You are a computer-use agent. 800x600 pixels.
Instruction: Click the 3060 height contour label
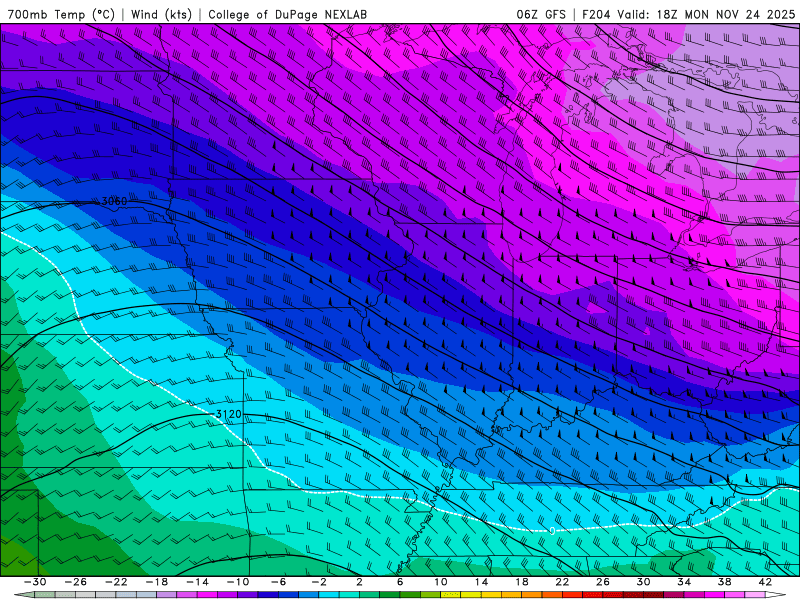pyautogui.click(x=114, y=202)
